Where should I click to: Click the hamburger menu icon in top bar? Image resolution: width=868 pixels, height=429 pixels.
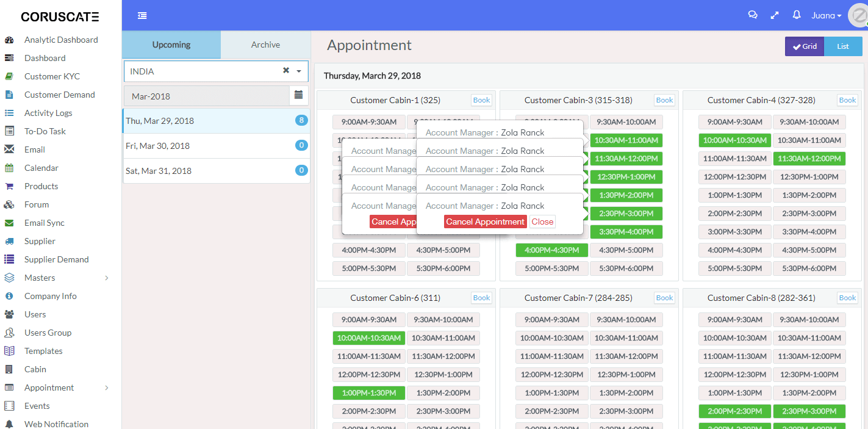point(142,15)
